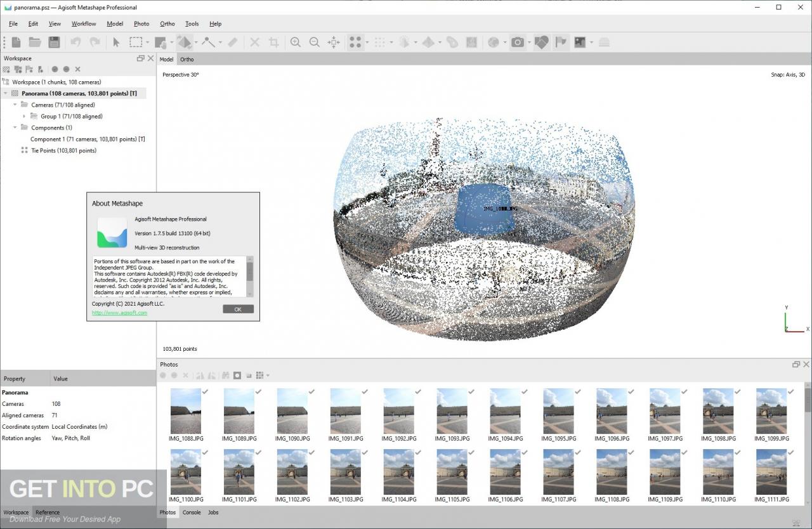Select the Draw Polyline tool

coord(208,42)
